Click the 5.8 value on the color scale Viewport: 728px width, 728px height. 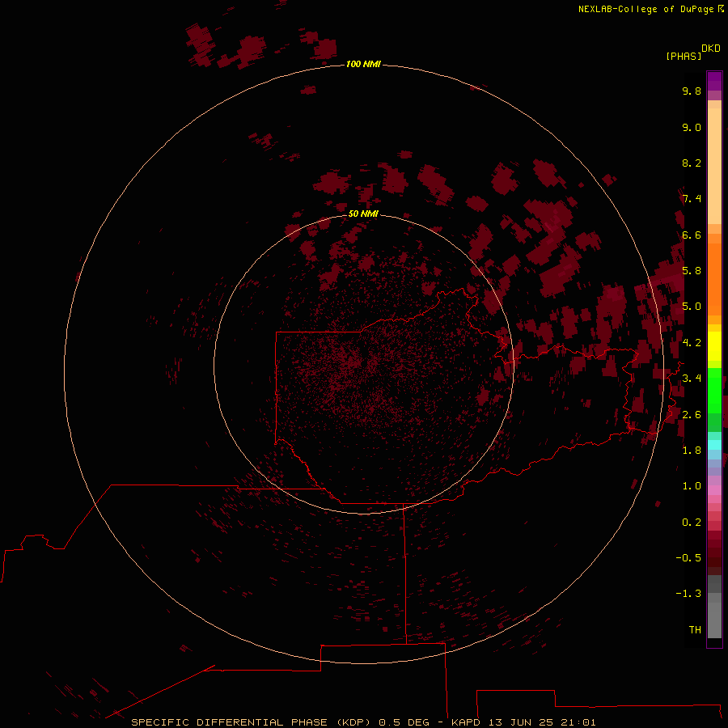click(692, 271)
